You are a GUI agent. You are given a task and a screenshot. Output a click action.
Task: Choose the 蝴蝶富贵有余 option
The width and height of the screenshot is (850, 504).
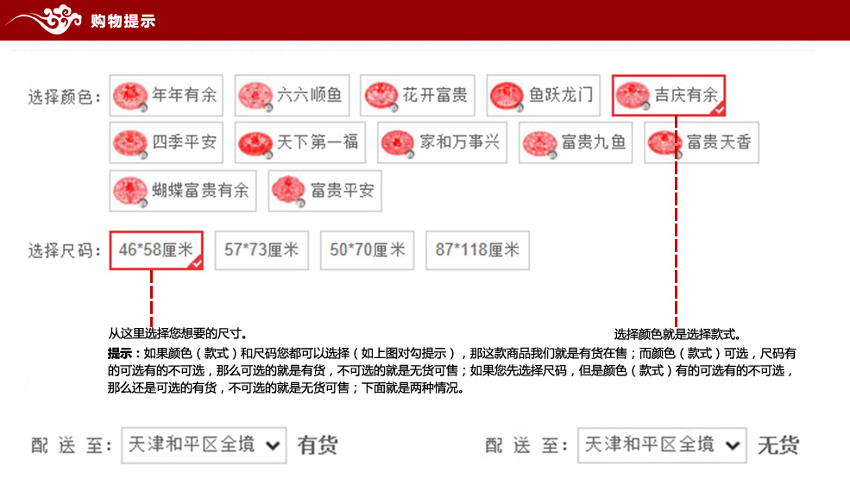pos(183,191)
